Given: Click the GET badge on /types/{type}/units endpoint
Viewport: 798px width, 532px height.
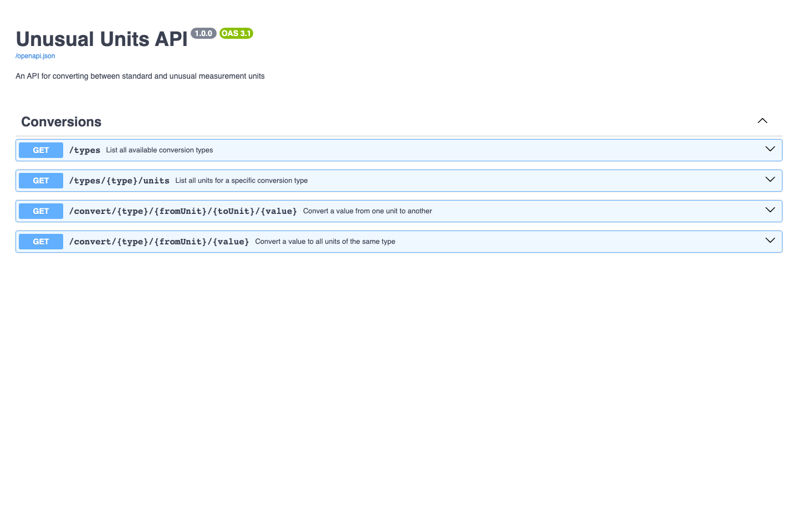Looking at the screenshot, I should click(40, 180).
